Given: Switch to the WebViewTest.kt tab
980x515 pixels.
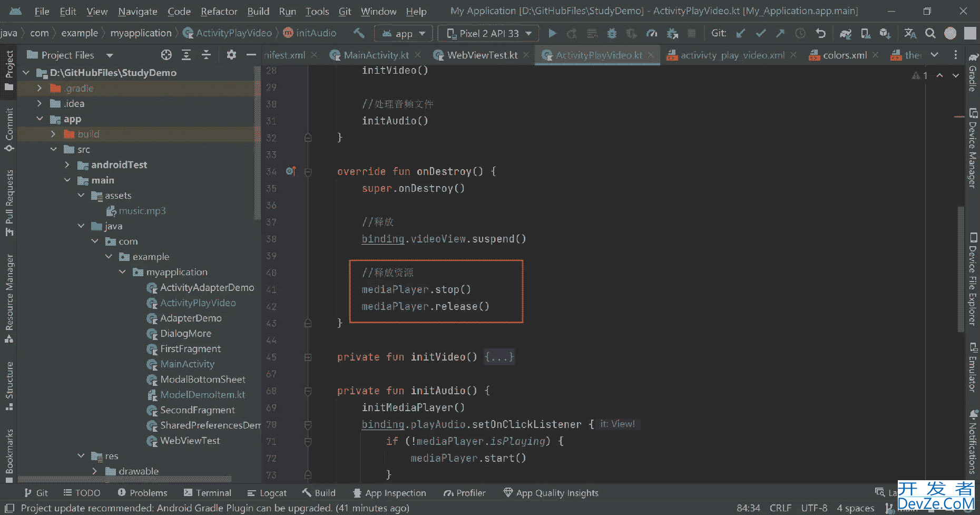Looking at the screenshot, I should pyautogui.click(x=482, y=55).
